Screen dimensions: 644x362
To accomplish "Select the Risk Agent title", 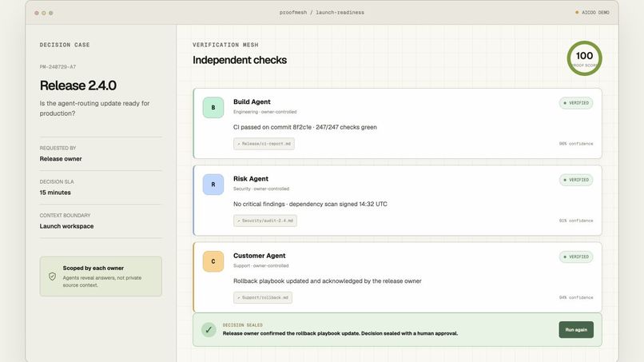I will pos(251,178).
